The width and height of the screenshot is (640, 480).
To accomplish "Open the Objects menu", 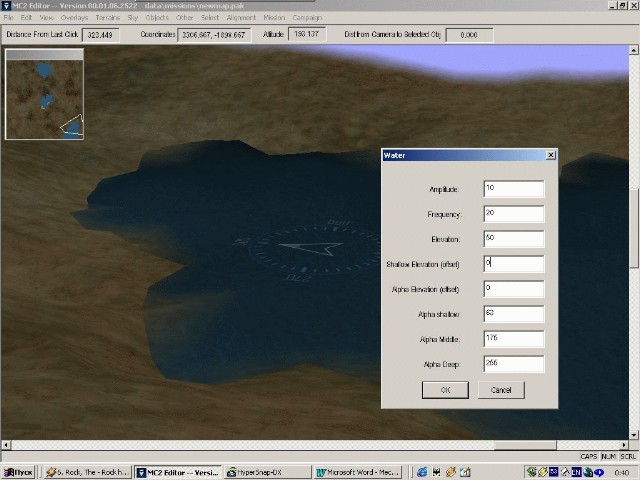I will [157, 18].
